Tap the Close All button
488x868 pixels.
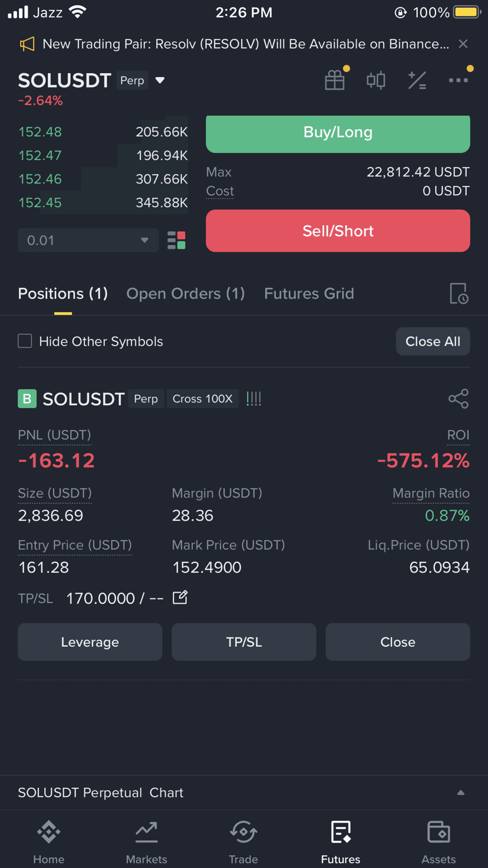pos(433,341)
